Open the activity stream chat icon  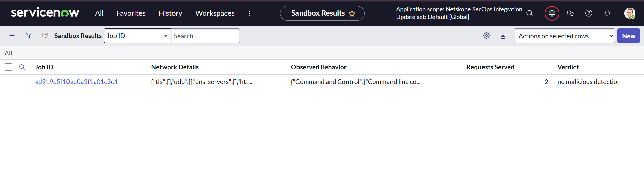pos(45,36)
